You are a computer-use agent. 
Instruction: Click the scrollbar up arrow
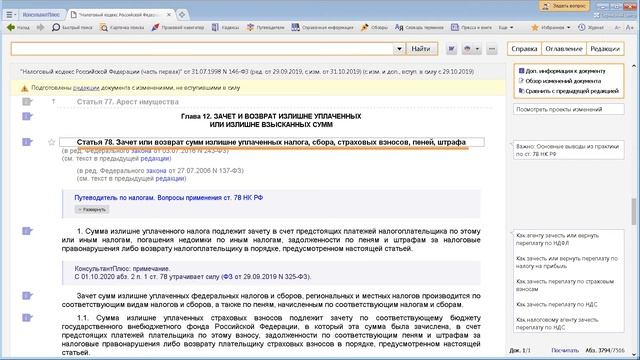pyautogui.click(x=634, y=66)
